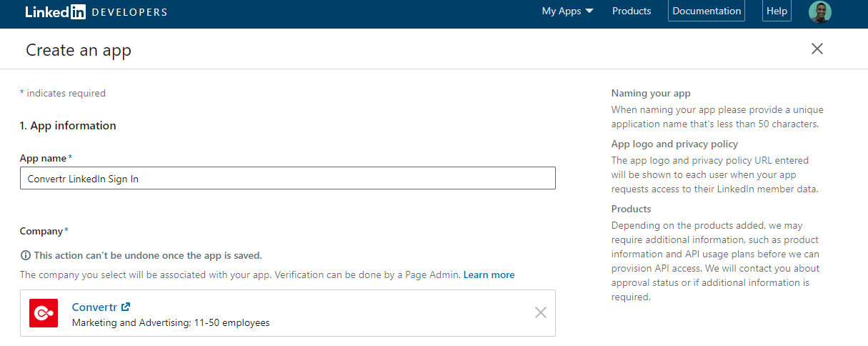The width and height of the screenshot is (868, 346).
Task: Click the info icon by the undo warning
Action: point(26,255)
